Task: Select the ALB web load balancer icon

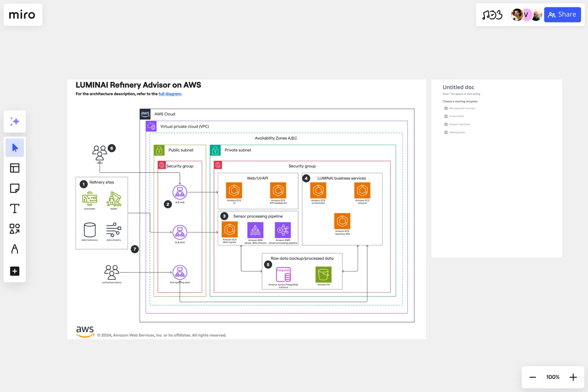Action: tap(180, 192)
